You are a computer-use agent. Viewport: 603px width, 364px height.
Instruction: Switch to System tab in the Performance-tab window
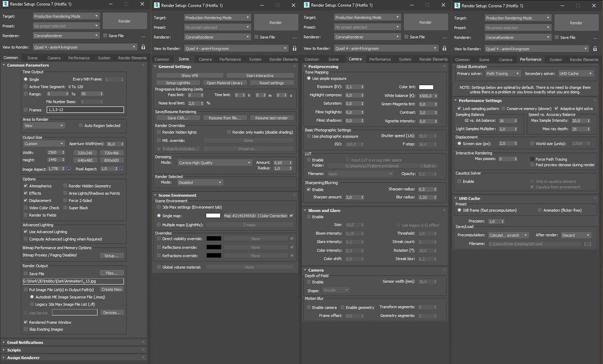556,59
